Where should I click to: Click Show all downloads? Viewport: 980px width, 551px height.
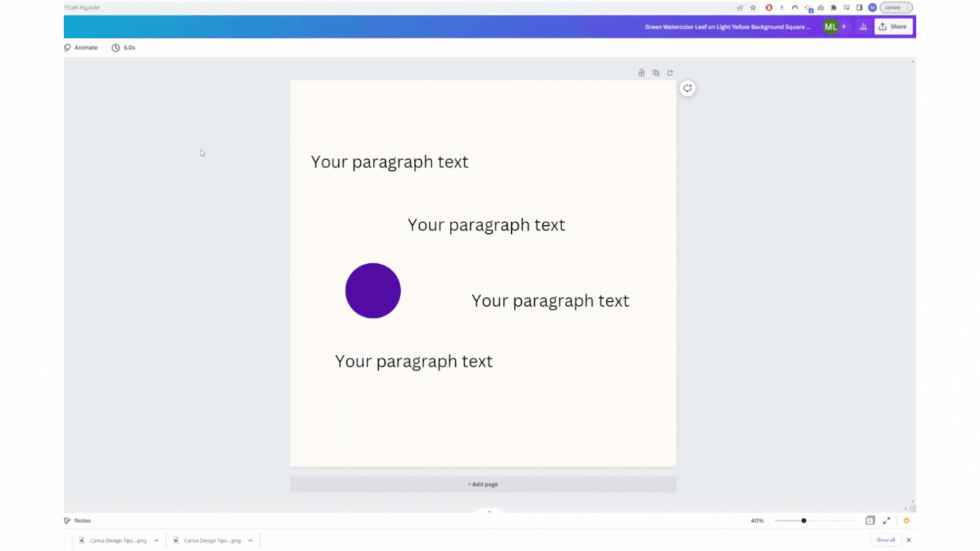[885, 540]
